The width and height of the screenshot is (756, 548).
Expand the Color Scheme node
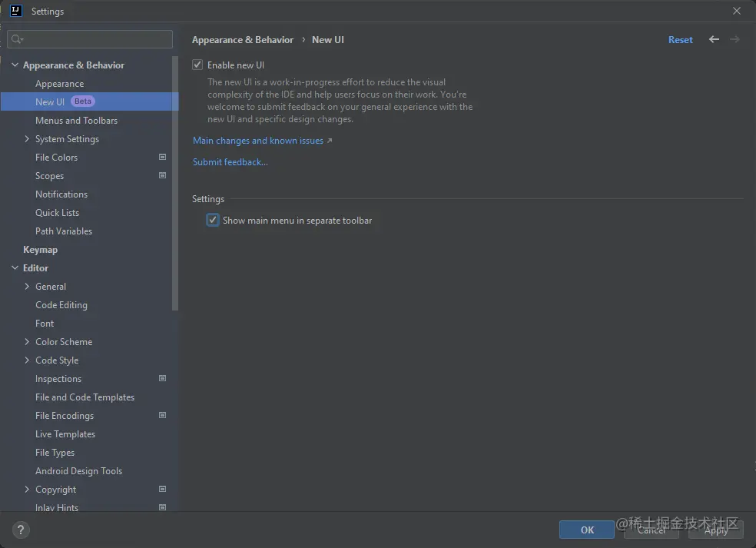click(27, 341)
